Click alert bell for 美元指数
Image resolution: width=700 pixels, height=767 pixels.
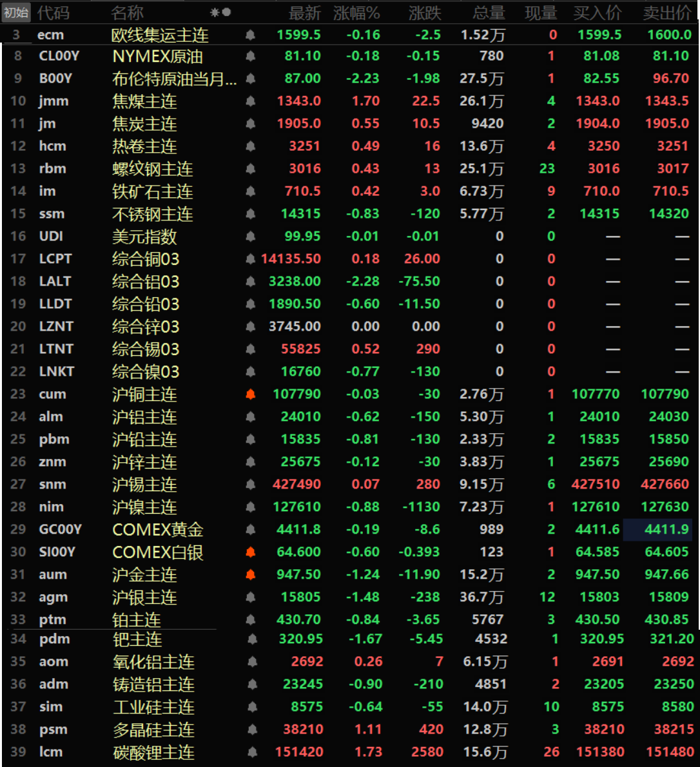pos(251,237)
